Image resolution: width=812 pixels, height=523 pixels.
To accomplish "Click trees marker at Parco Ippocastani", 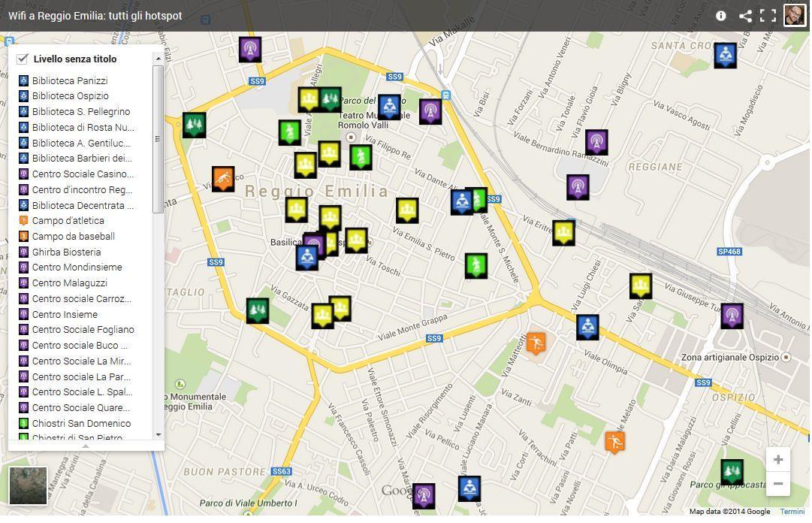I will [x=732, y=472].
